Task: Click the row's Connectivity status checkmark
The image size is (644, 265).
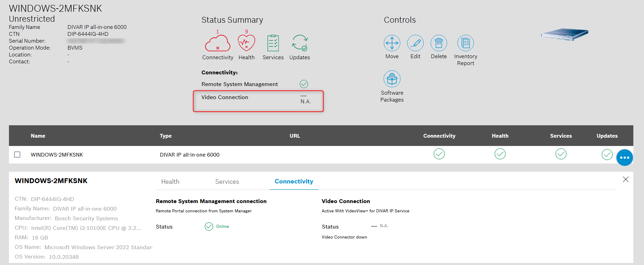Action: [x=439, y=154]
